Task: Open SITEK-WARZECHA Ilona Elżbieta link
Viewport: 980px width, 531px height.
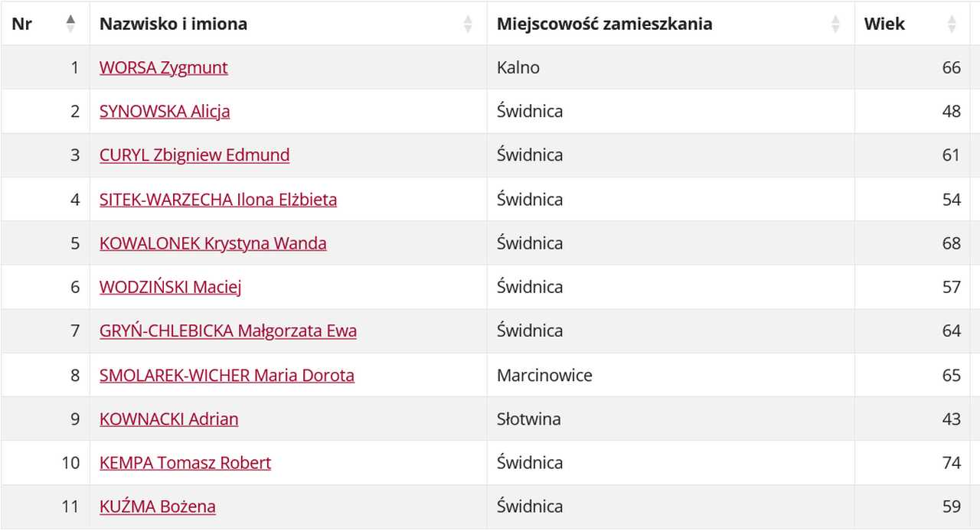Action: coord(218,199)
